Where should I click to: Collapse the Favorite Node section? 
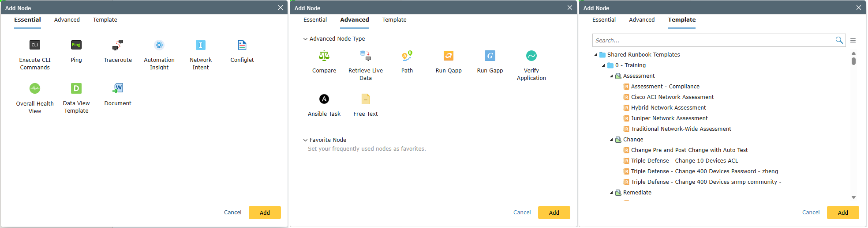(305, 140)
